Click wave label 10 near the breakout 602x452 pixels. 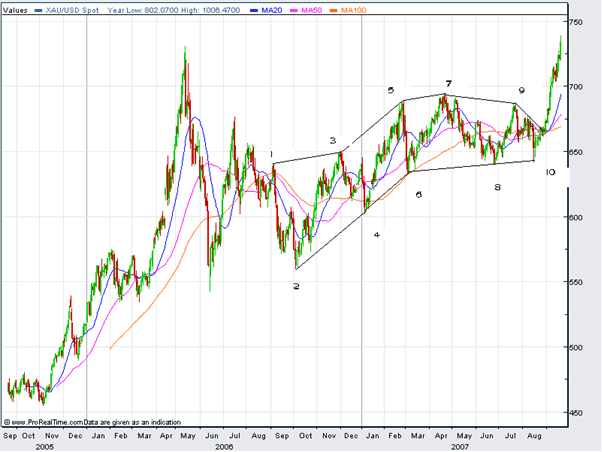pyautogui.click(x=550, y=172)
